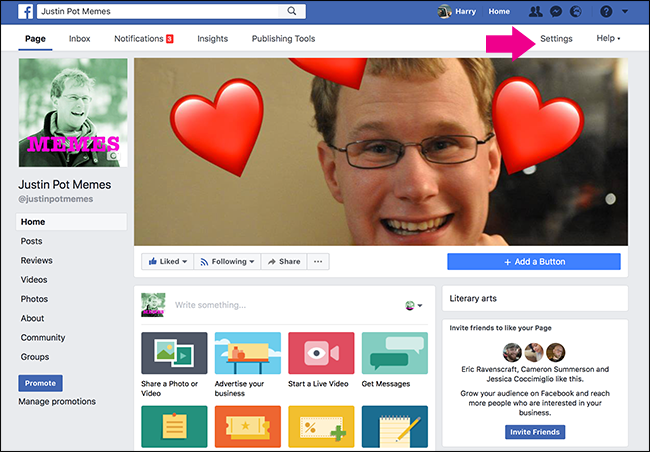Click the Justin Pot Memes page title

(x=65, y=185)
